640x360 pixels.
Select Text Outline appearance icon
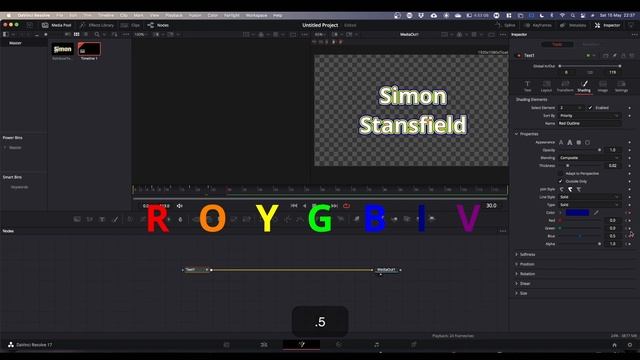[570, 142]
